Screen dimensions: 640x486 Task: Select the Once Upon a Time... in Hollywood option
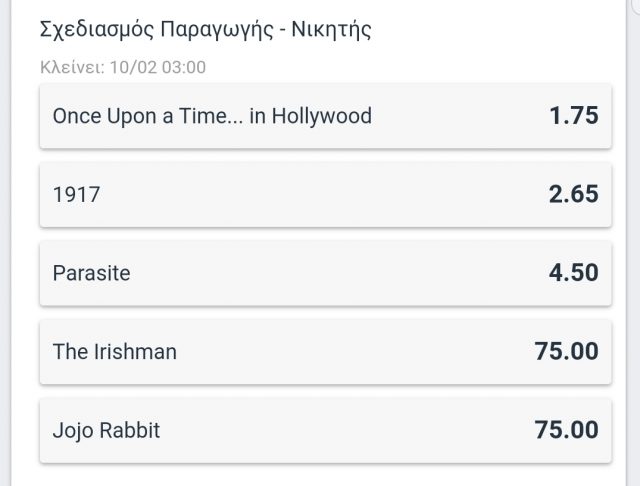click(x=325, y=116)
